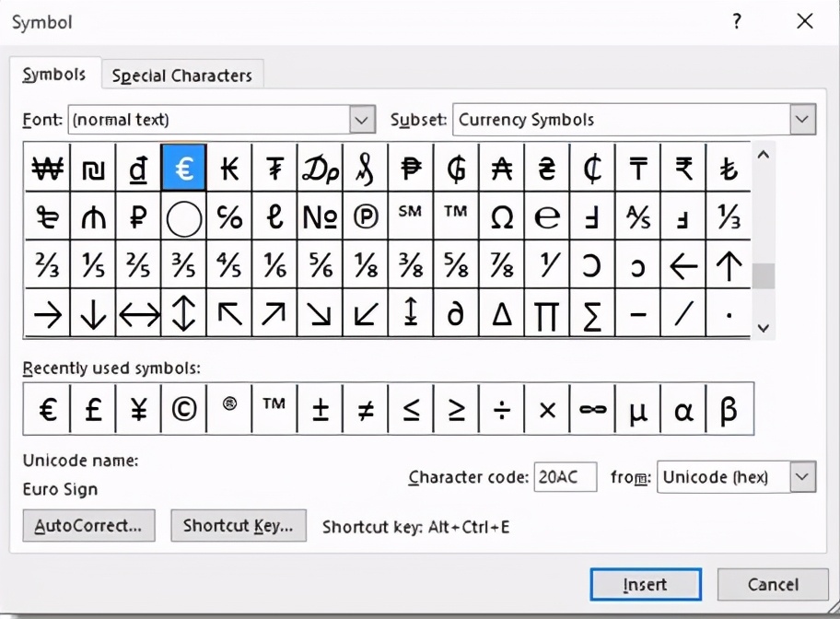Choose the Euro sign in recently used
Screen dimensions: 840x619
pyautogui.click(x=47, y=409)
